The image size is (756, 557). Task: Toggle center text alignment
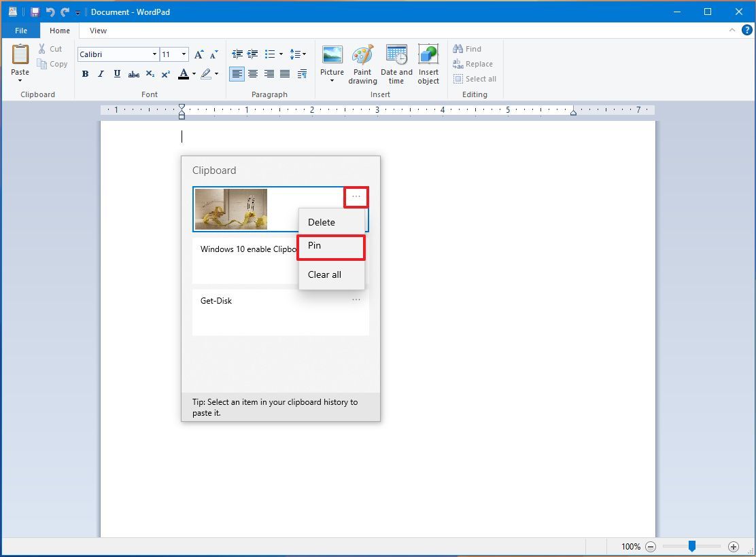click(252, 73)
